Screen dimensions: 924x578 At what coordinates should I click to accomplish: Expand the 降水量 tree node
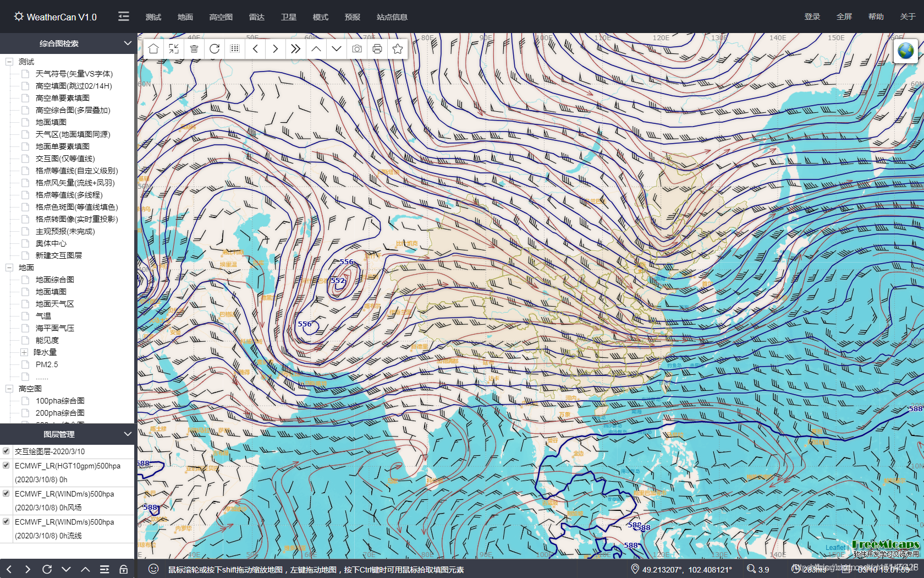coord(24,352)
